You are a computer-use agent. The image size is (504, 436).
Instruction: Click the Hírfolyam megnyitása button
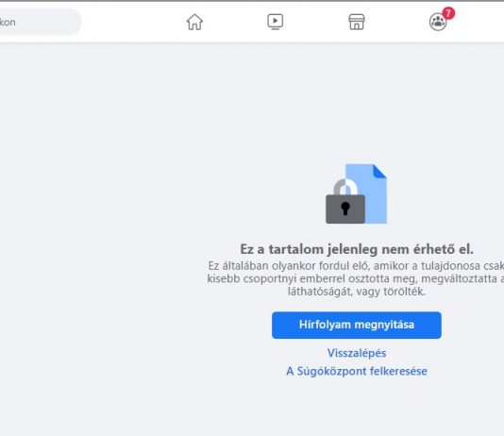[357, 325]
